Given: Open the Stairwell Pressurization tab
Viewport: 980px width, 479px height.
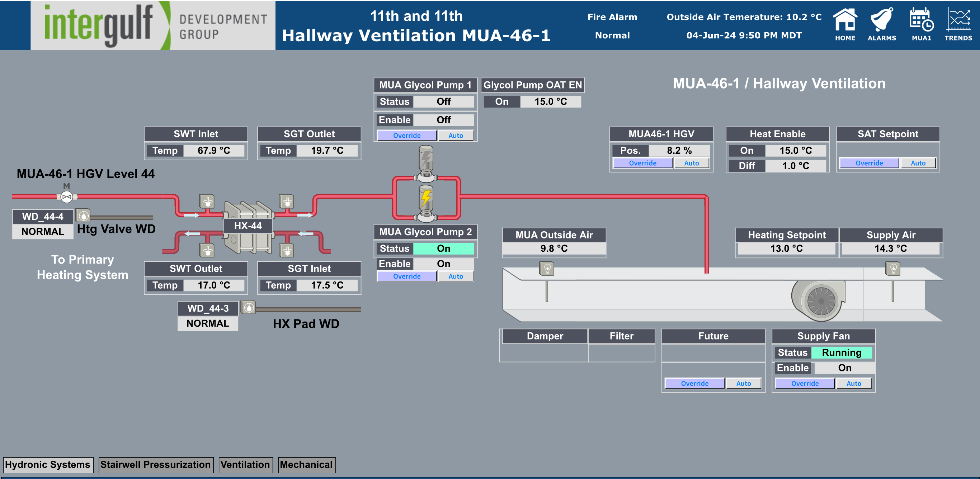Looking at the screenshot, I should [156, 465].
